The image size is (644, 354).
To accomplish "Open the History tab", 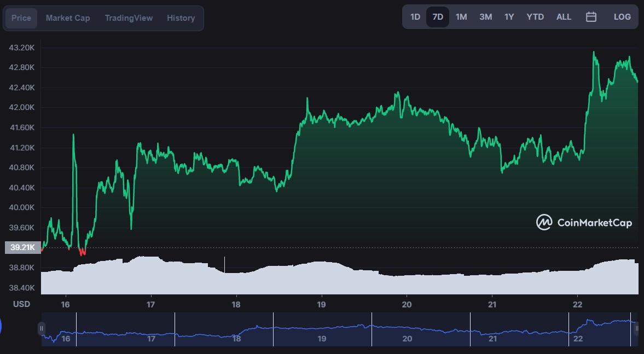I will [181, 18].
